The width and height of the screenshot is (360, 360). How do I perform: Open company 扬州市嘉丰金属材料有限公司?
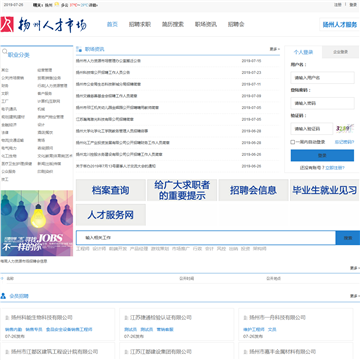pos(282,352)
